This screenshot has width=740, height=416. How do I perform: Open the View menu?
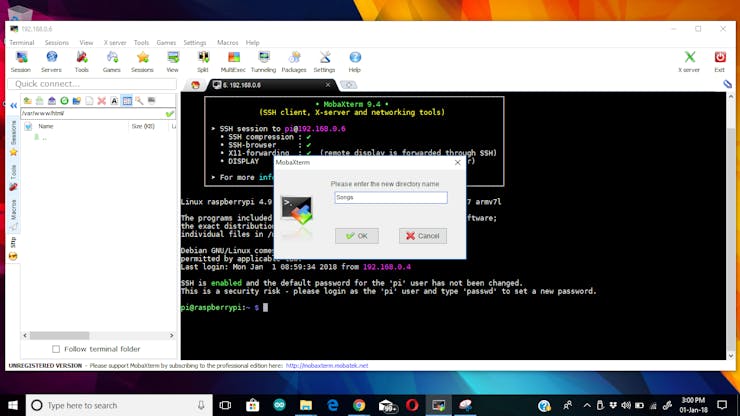click(x=86, y=42)
